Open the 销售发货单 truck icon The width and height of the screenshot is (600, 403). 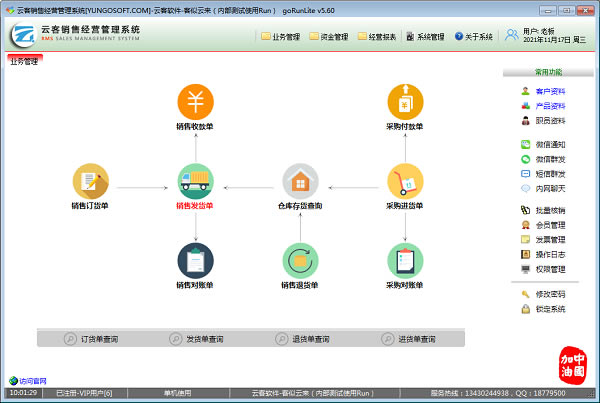195,181
